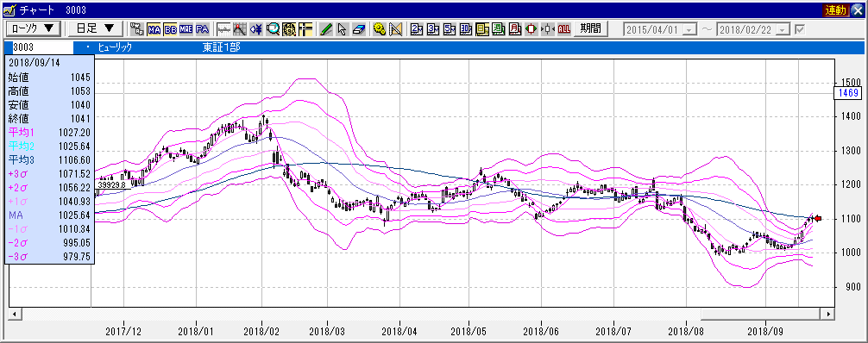Toggle the yellow crosshair cursor button
The height and width of the screenshot is (343, 868).
click(x=305, y=29)
